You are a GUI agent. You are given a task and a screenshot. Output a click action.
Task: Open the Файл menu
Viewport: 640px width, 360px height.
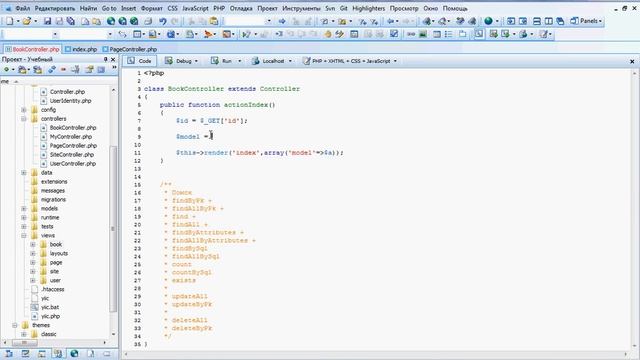click(x=23, y=8)
